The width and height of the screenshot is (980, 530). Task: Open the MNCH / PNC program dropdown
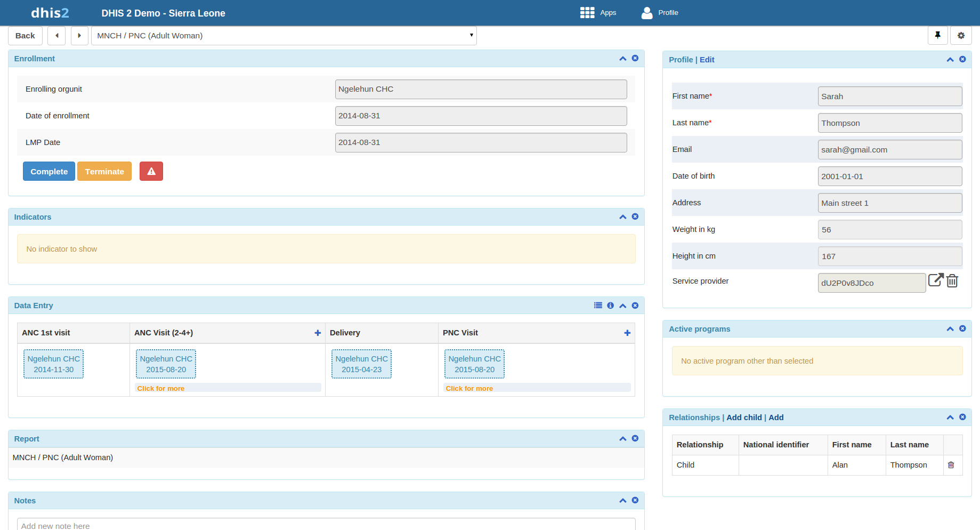click(284, 36)
